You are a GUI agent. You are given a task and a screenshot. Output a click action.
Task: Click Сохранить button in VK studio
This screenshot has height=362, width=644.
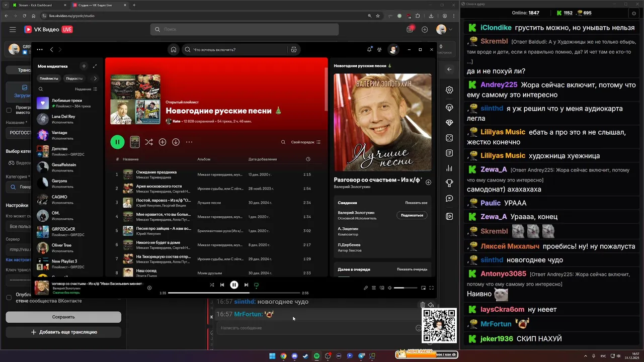63,317
